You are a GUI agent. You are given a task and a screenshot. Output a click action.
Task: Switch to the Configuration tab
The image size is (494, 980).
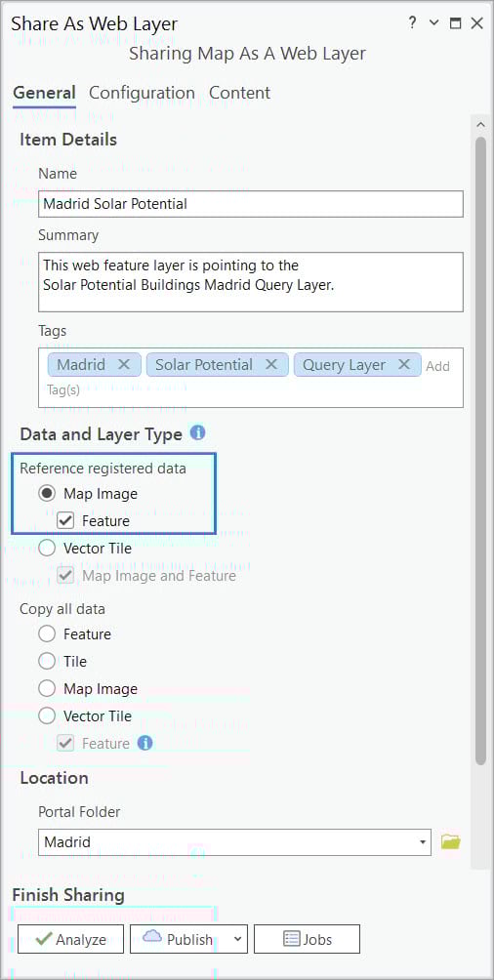click(x=142, y=93)
